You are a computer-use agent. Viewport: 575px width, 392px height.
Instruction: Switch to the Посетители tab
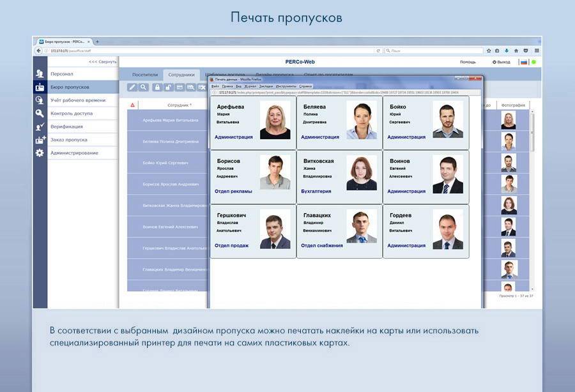point(144,75)
